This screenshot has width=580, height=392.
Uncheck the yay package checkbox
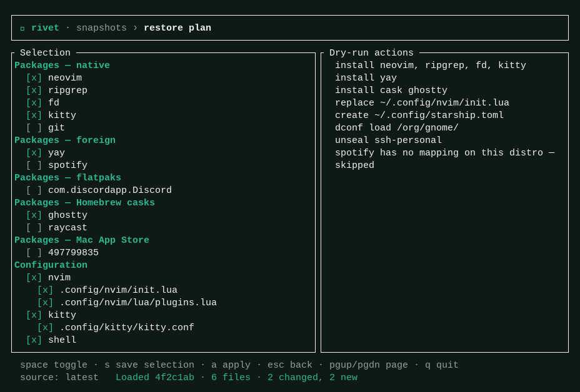[34, 152]
